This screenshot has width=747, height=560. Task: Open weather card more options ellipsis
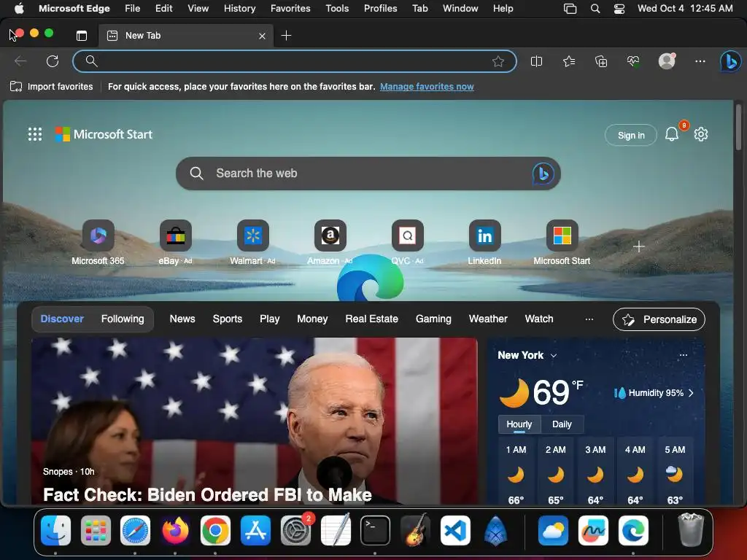point(683,355)
